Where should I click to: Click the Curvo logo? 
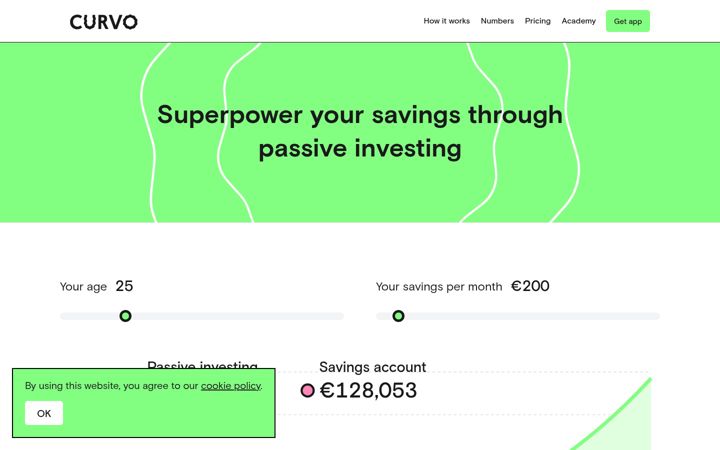coord(104,22)
